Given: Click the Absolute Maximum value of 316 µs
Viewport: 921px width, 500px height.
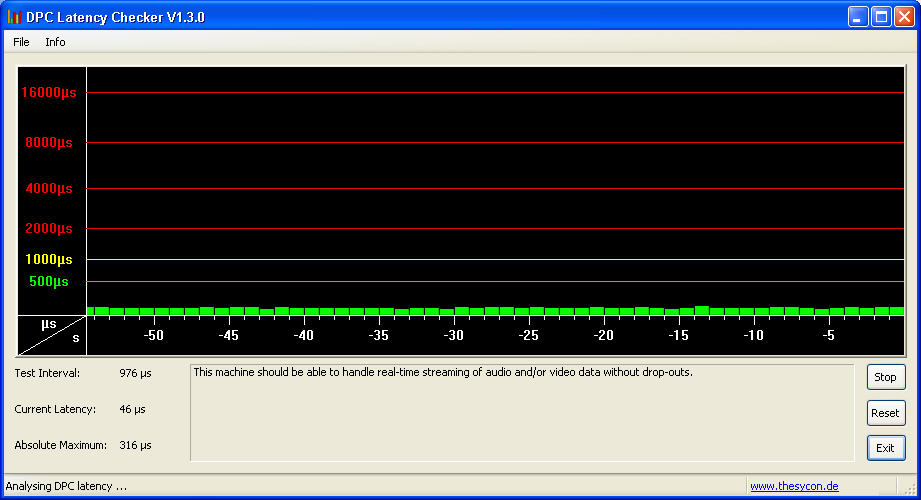Looking at the screenshot, I should (x=135, y=445).
